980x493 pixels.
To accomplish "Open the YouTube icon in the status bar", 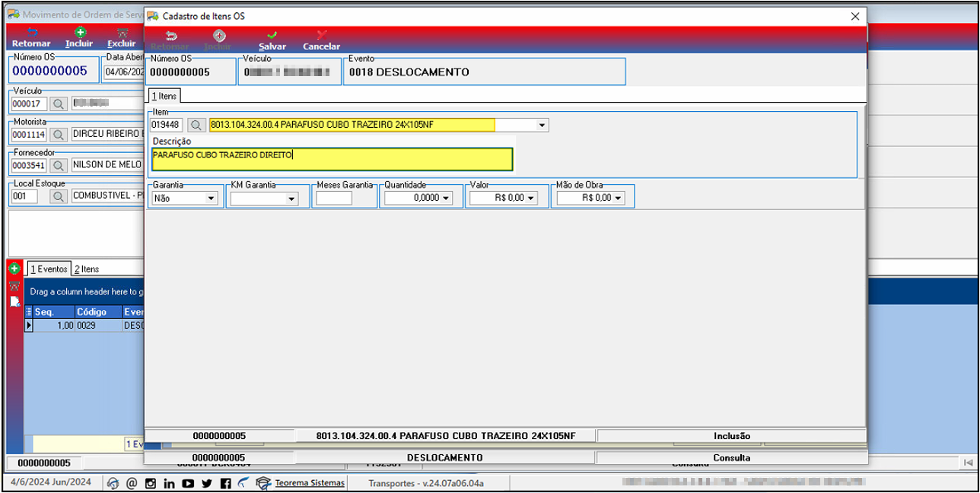I will pos(188,483).
